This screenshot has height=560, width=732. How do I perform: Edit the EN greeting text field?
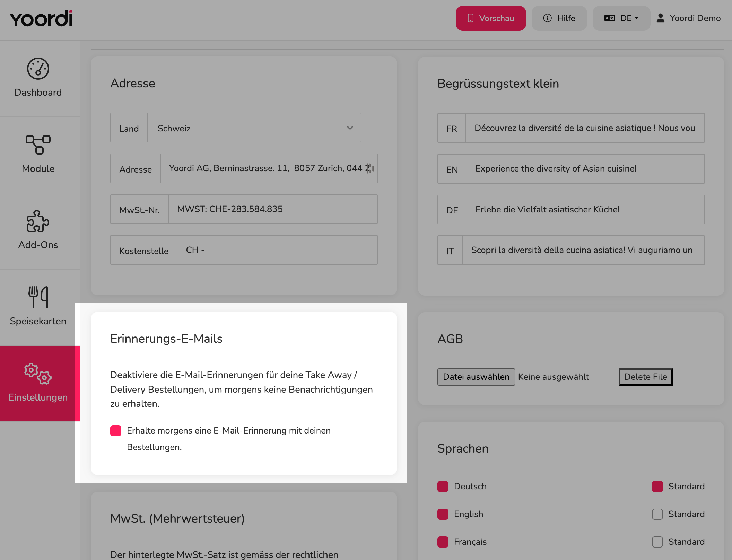tap(586, 169)
